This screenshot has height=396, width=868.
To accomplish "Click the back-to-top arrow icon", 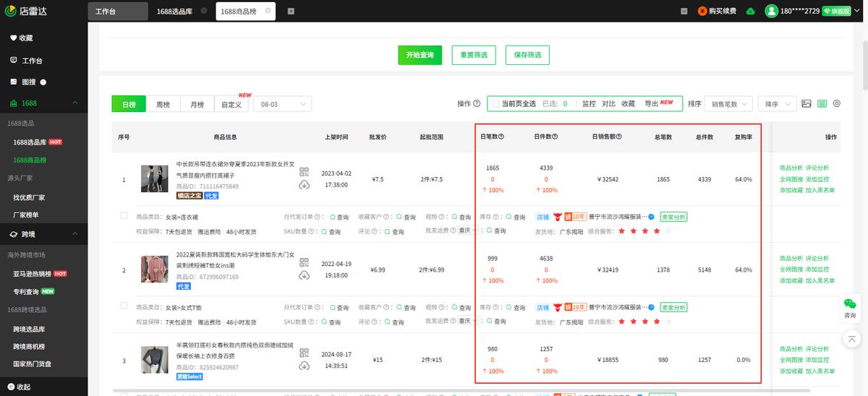I will pos(851,337).
